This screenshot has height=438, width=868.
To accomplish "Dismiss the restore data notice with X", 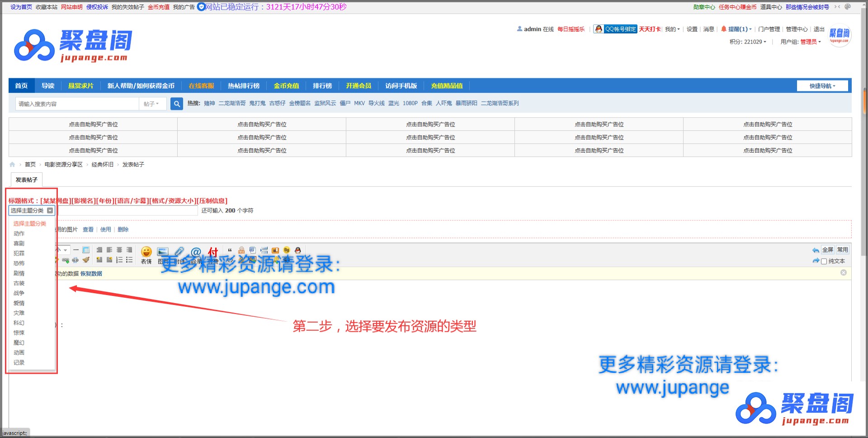I will [x=844, y=272].
